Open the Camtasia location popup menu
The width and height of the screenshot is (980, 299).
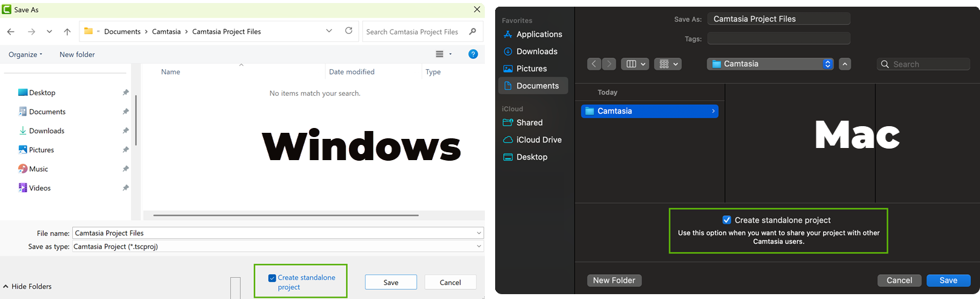[770, 64]
